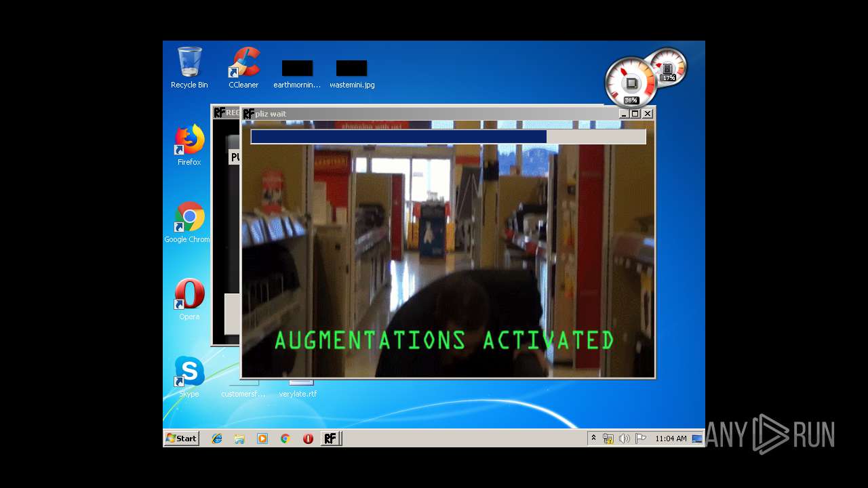Open Windows Media Player from the taskbar
This screenshot has width=868, height=488.
pos(262,439)
